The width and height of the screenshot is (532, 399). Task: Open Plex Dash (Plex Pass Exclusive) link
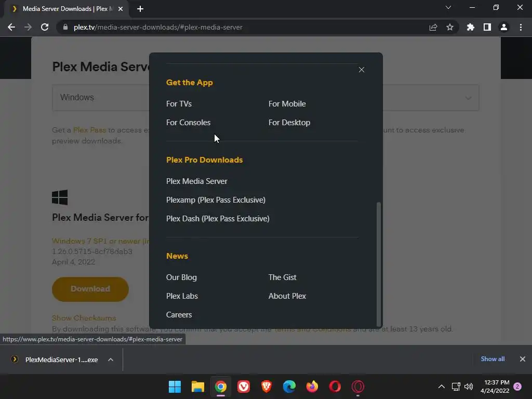tap(218, 219)
